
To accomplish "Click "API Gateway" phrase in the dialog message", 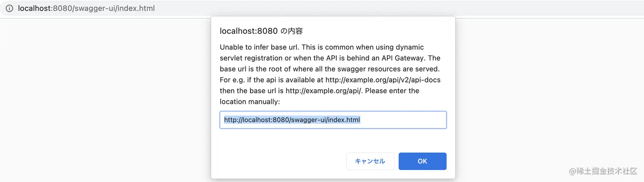I will (x=397, y=58).
